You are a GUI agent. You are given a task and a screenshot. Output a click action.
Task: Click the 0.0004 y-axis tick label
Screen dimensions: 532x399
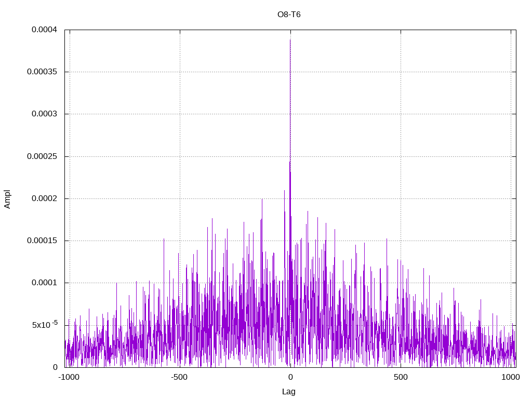pos(45,30)
